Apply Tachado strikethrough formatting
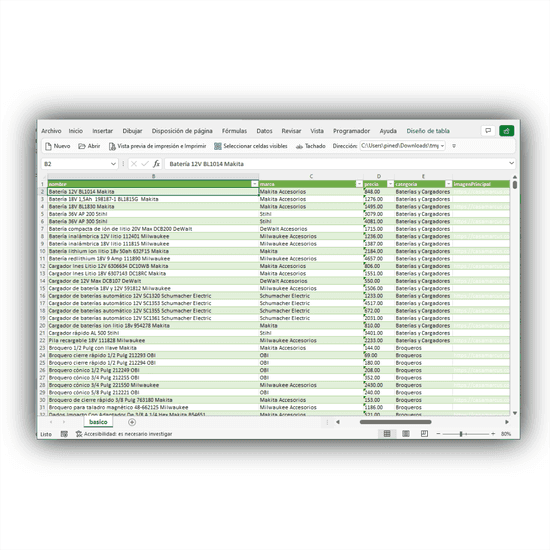550x550 pixels. coord(300,147)
